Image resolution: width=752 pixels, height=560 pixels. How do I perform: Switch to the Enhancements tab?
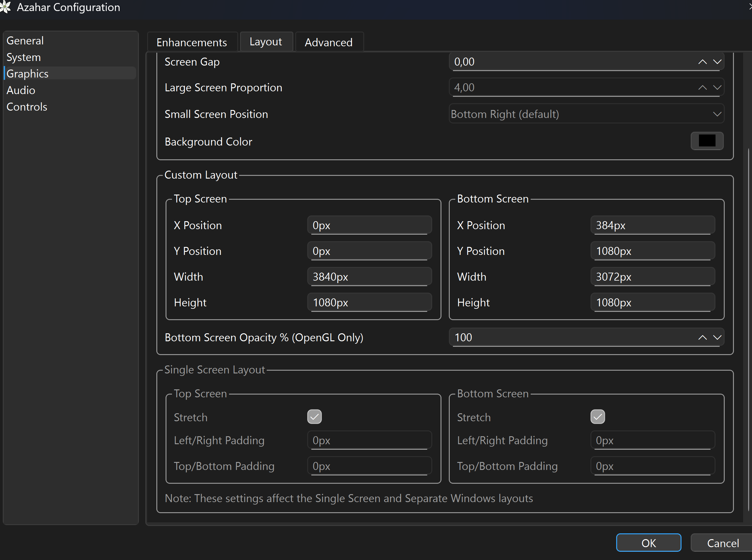coord(192,42)
